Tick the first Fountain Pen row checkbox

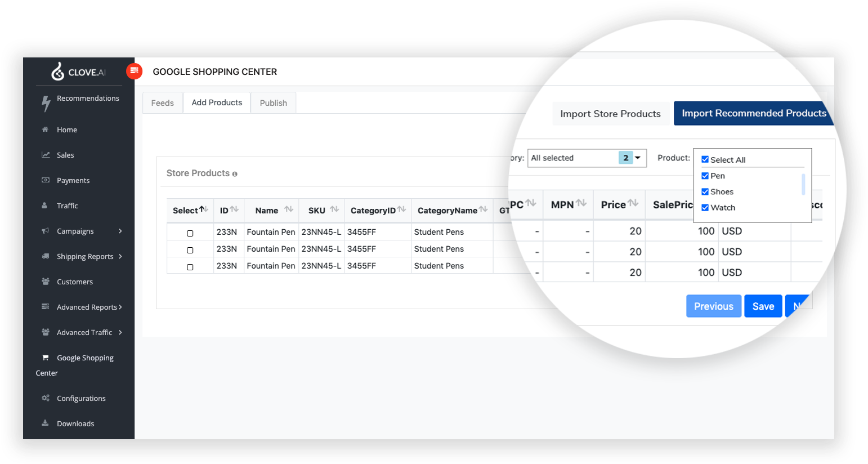190,233
